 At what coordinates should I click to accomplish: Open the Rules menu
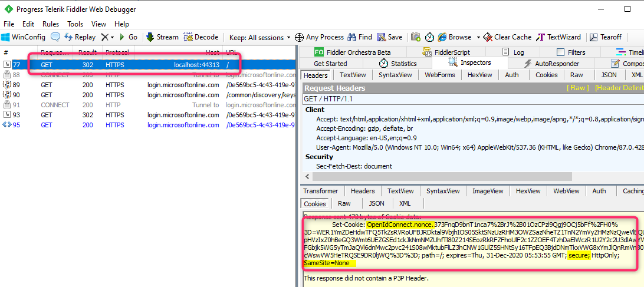coord(51,24)
